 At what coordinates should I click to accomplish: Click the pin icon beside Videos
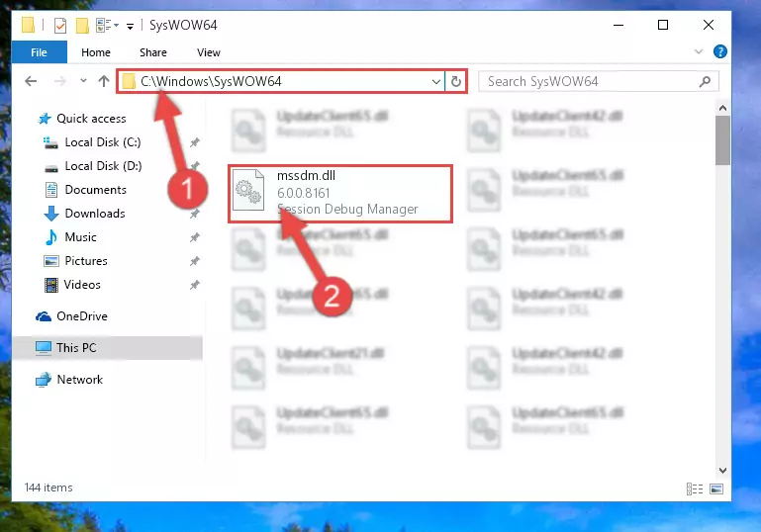pyautogui.click(x=195, y=285)
